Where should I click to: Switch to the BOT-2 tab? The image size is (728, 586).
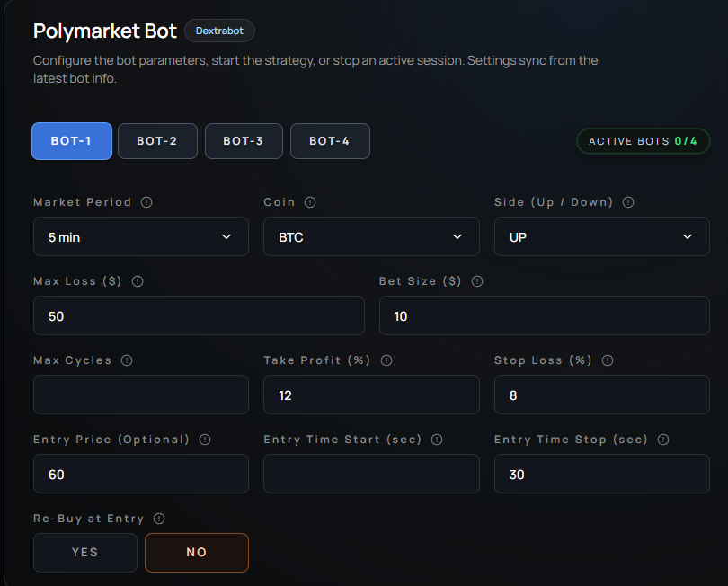(x=158, y=141)
